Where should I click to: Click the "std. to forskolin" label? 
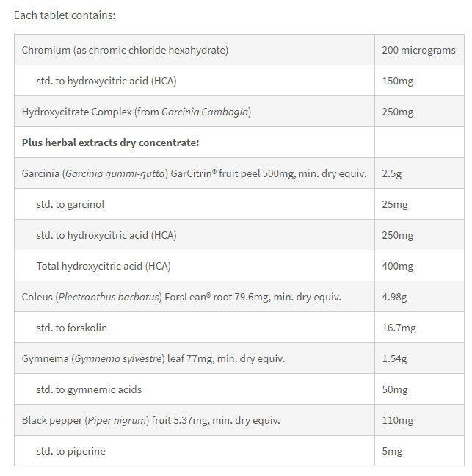coord(72,328)
